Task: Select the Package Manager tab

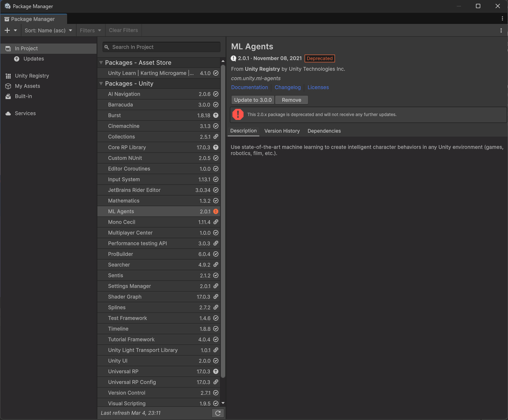Action: (x=33, y=19)
